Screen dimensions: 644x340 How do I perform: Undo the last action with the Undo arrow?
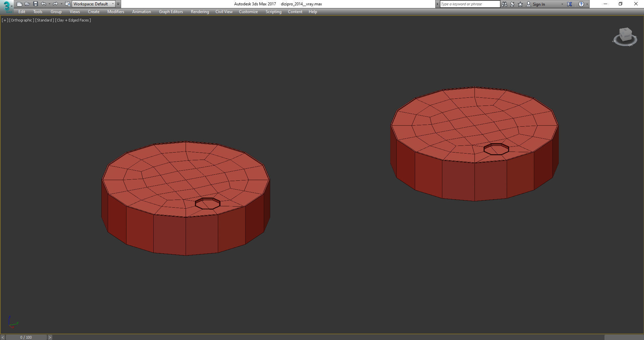44,4
